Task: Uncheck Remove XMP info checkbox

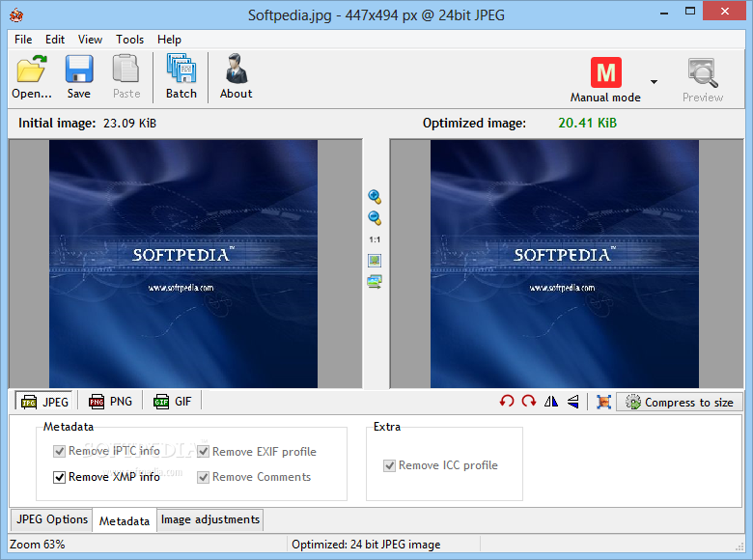Action: click(59, 477)
